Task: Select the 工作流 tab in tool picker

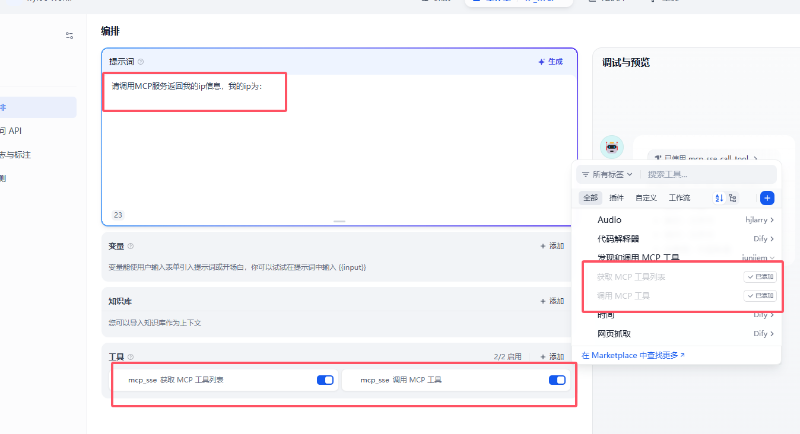Action: (679, 198)
